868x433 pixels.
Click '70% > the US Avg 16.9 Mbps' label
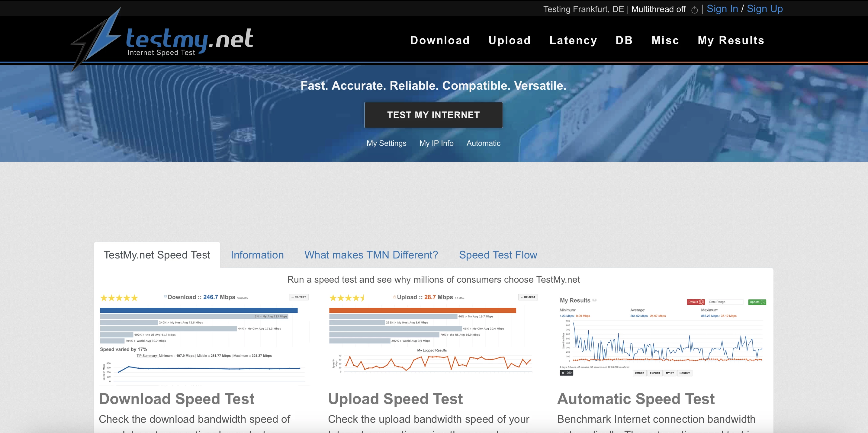460,335
